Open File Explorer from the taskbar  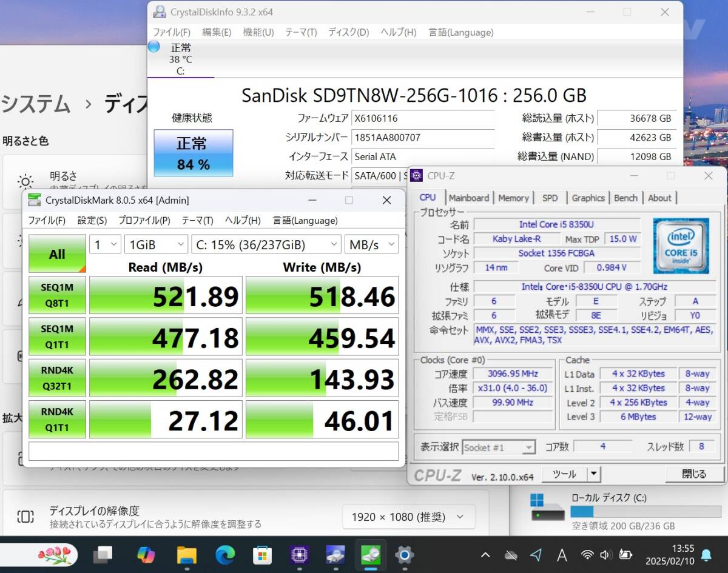pos(187,554)
